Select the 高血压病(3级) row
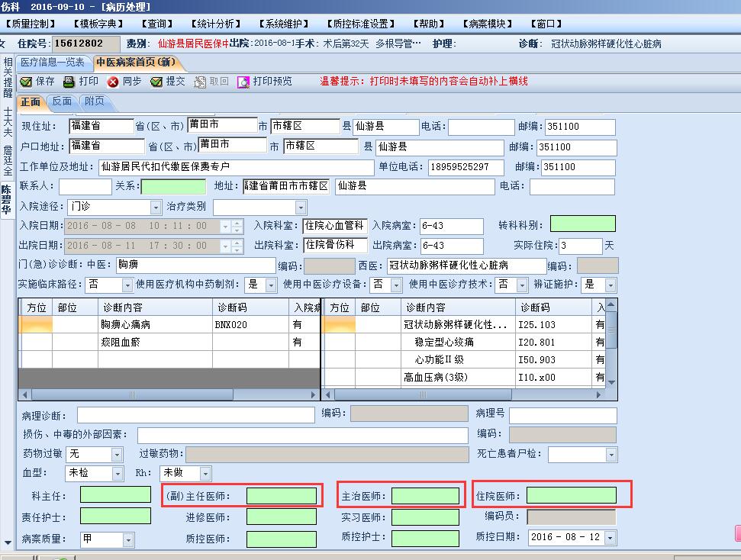This screenshot has width=741, height=560. tap(463, 377)
